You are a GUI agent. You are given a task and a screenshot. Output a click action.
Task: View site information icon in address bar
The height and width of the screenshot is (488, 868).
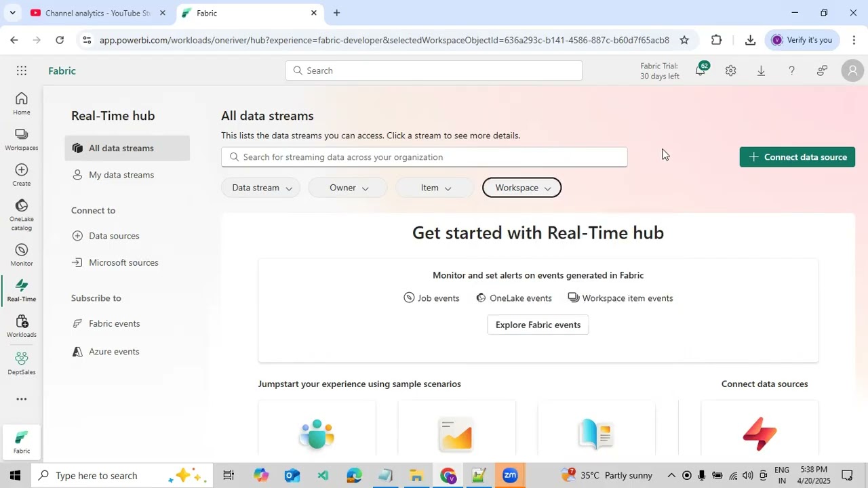coord(86,40)
